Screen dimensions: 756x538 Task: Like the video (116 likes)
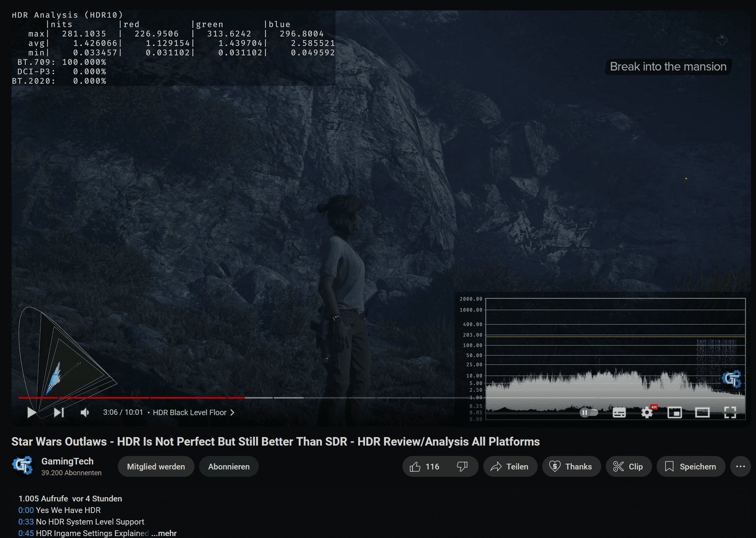click(424, 466)
